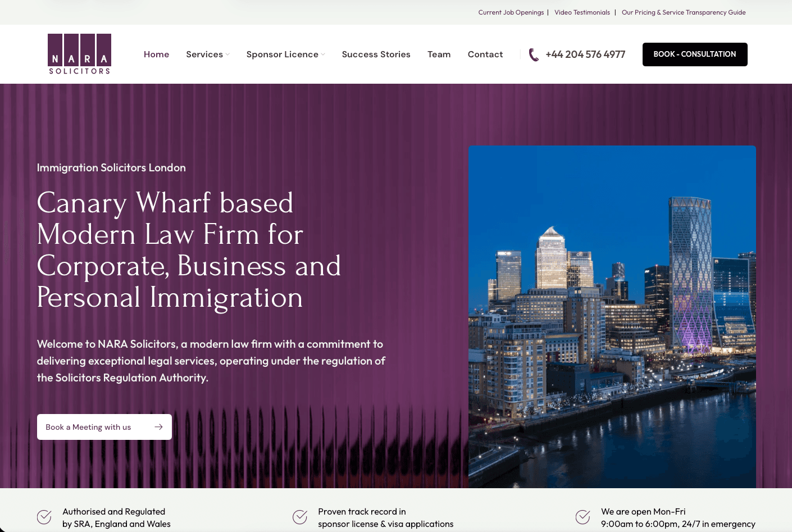This screenshot has height=532, width=792.
Task: Open the Success Stories page
Action: 376,54
